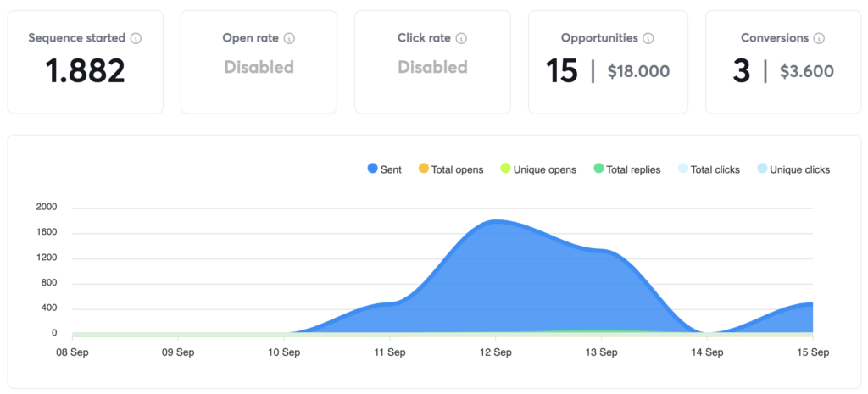Show Total clicks series in legend
868x394 pixels.
point(709,169)
